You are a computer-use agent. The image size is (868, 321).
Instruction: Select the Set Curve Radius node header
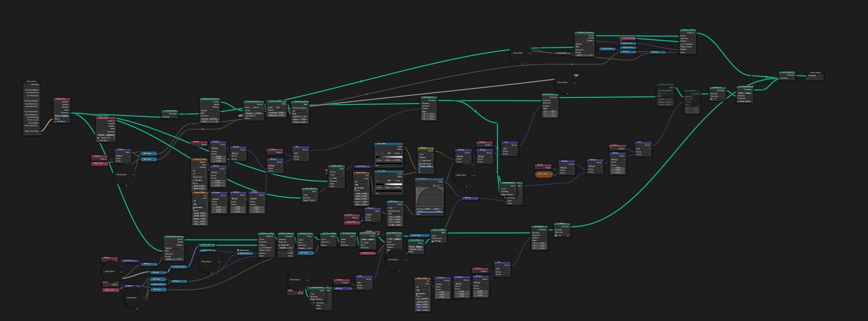coord(329,233)
